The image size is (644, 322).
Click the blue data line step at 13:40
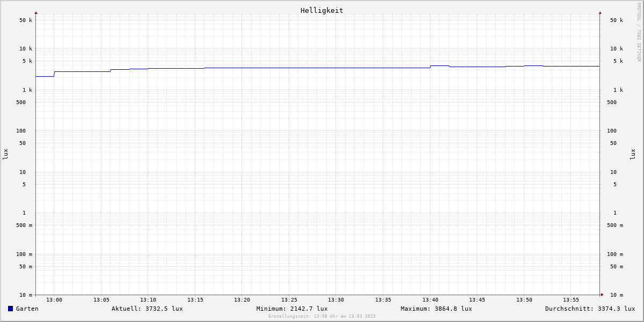point(430,67)
